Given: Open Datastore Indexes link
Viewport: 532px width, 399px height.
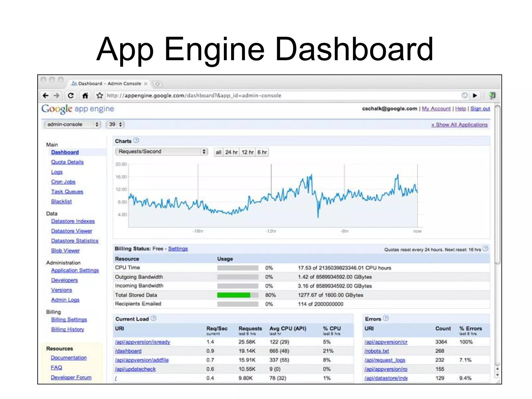Looking at the screenshot, I should [x=73, y=221].
